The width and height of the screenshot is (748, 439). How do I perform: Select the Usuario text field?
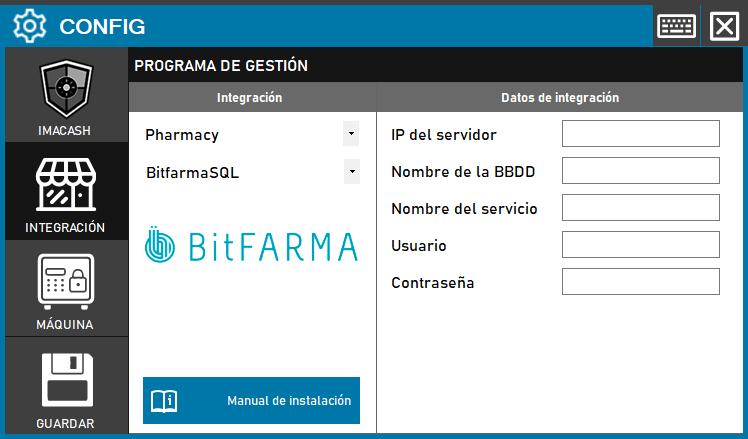point(640,245)
